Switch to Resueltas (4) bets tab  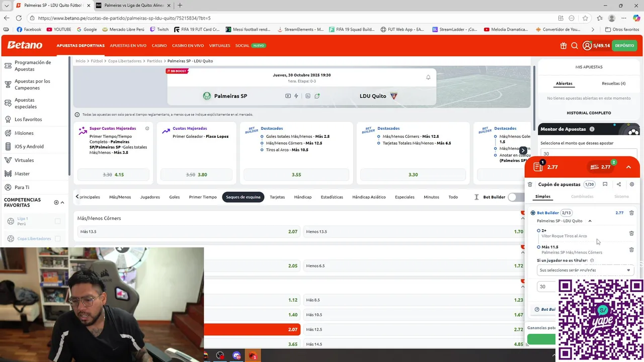(x=613, y=83)
